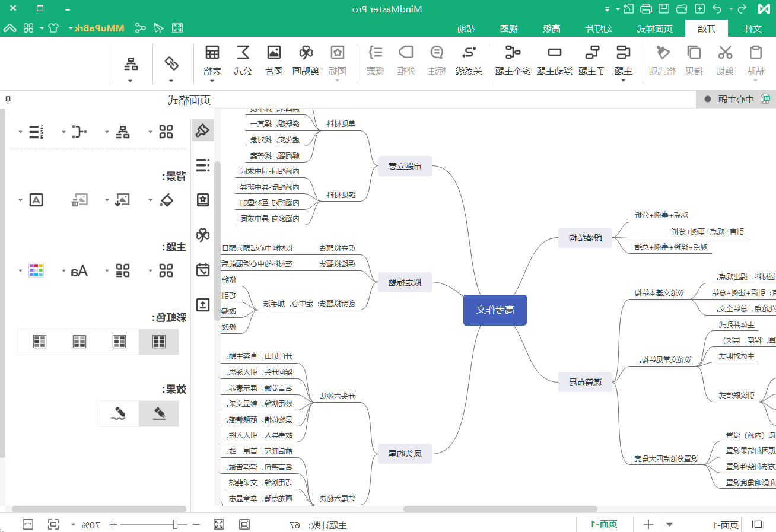Click the add page plus button in status bar
Image resolution: width=776 pixels, height=532 pixels.
(x=649, y=524)
